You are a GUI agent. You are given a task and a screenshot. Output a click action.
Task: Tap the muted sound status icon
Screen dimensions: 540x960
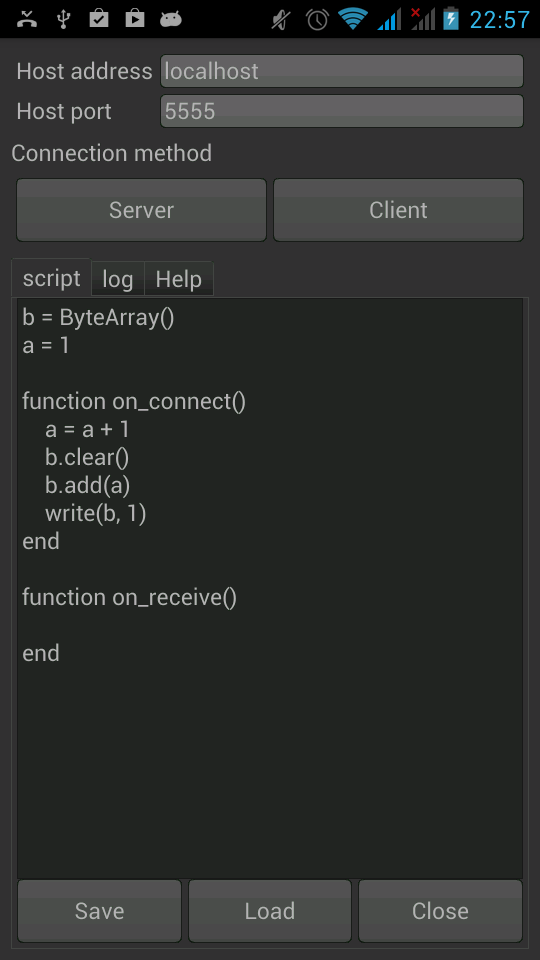click(x=282, y=20)
